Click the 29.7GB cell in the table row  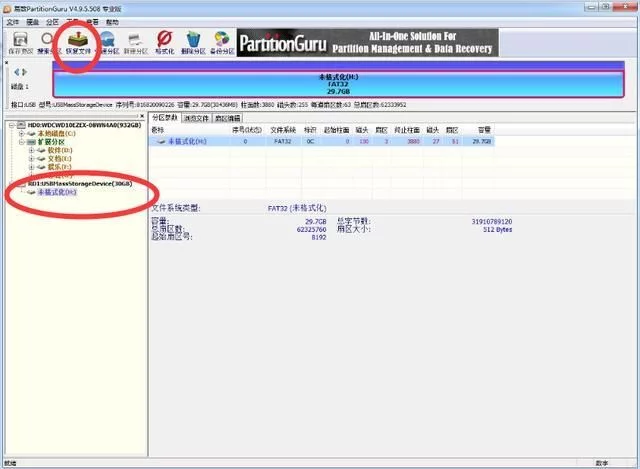(x=482, y=141)
